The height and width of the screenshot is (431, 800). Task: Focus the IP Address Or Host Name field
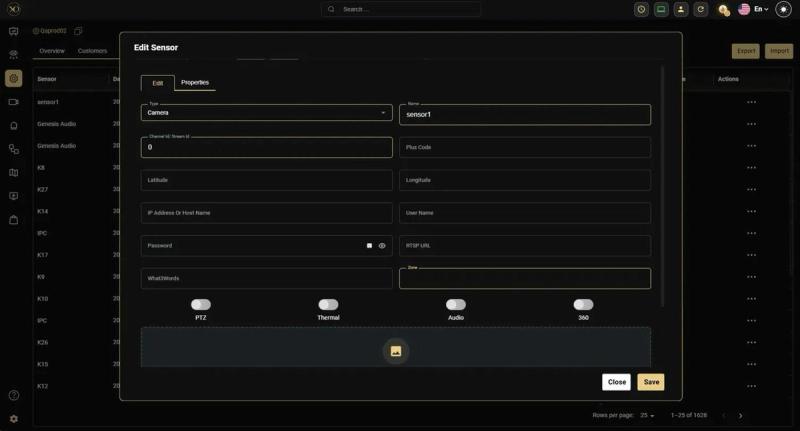[x=266, y=213]
